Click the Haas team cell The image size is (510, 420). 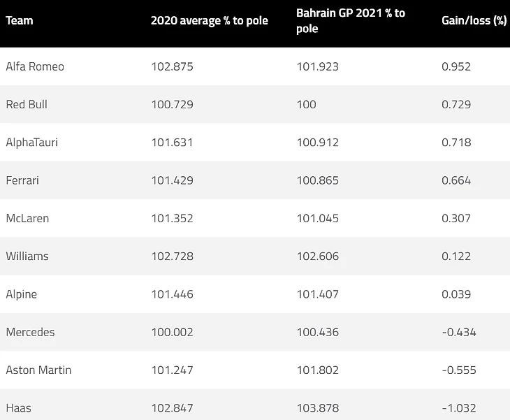(x=19, y=407)
